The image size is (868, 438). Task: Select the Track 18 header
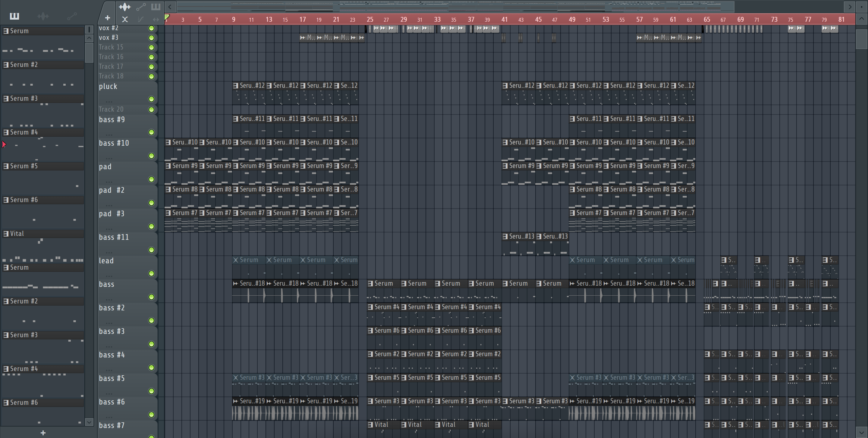[x=127, y=76]
